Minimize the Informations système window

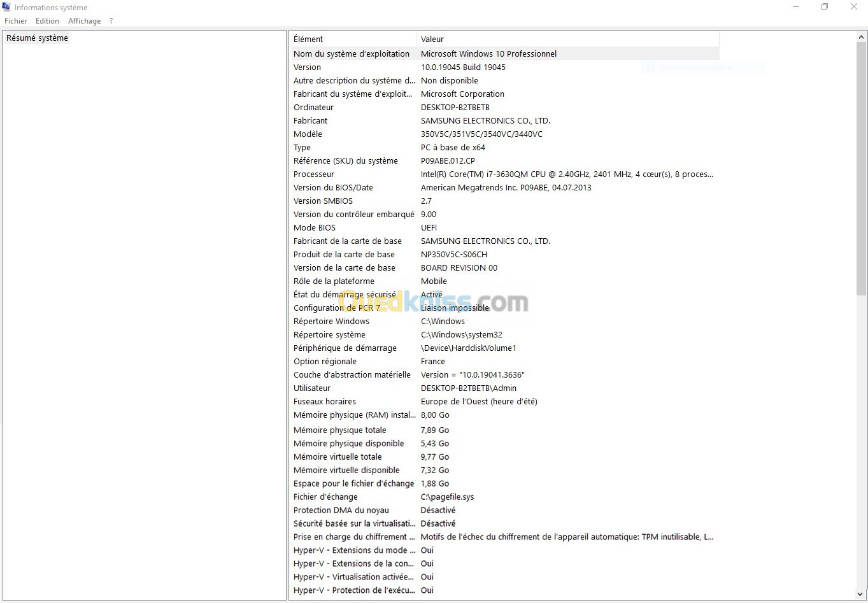coord(795,7)
